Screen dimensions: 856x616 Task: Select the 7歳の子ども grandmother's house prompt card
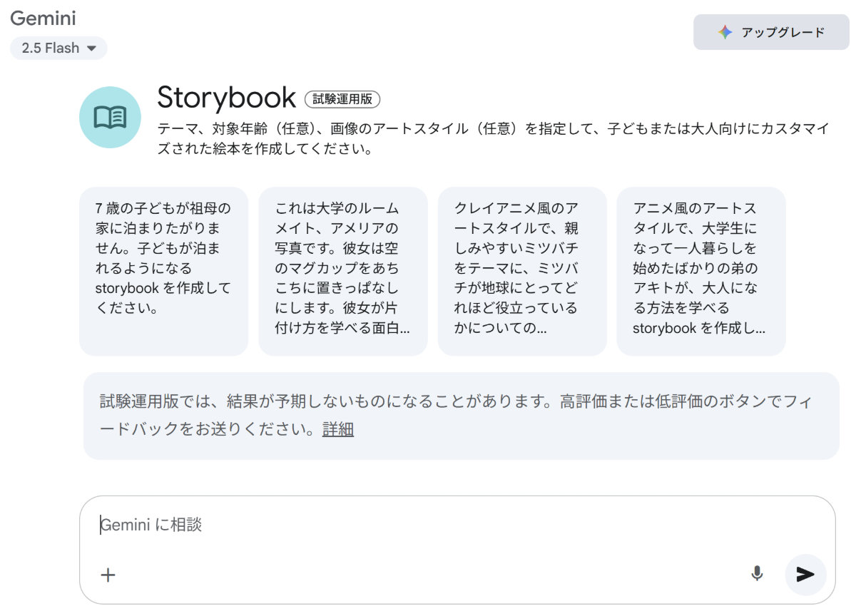point(164,271)
